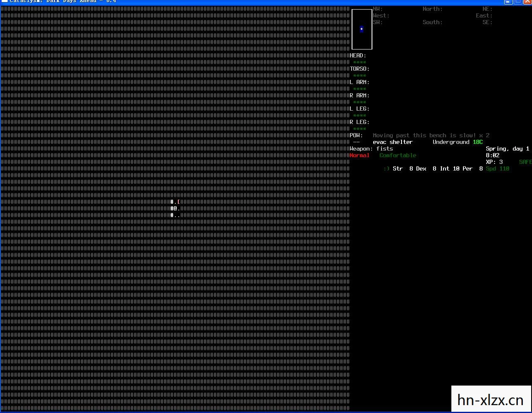Click the :) morale face indicator
Screen dimensions: 532x413
(387, 168)
